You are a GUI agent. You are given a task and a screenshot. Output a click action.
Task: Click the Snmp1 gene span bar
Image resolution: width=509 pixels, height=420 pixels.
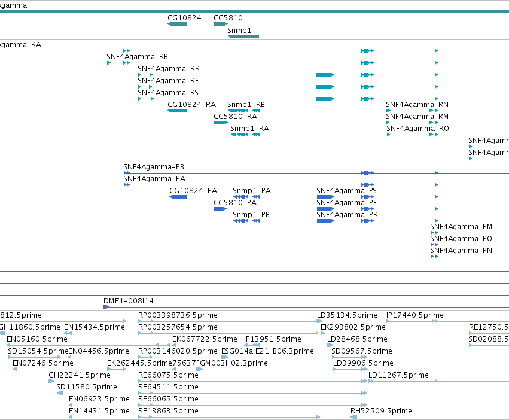243,36
